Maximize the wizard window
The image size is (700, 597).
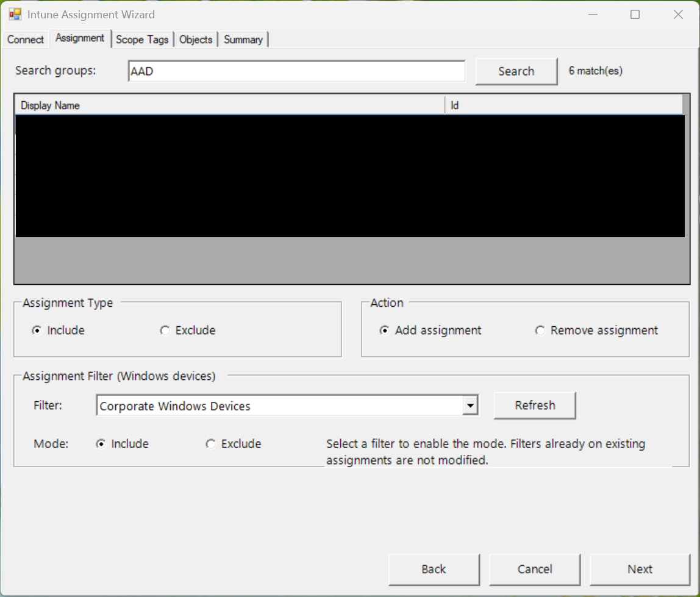[x=635, y=14]
